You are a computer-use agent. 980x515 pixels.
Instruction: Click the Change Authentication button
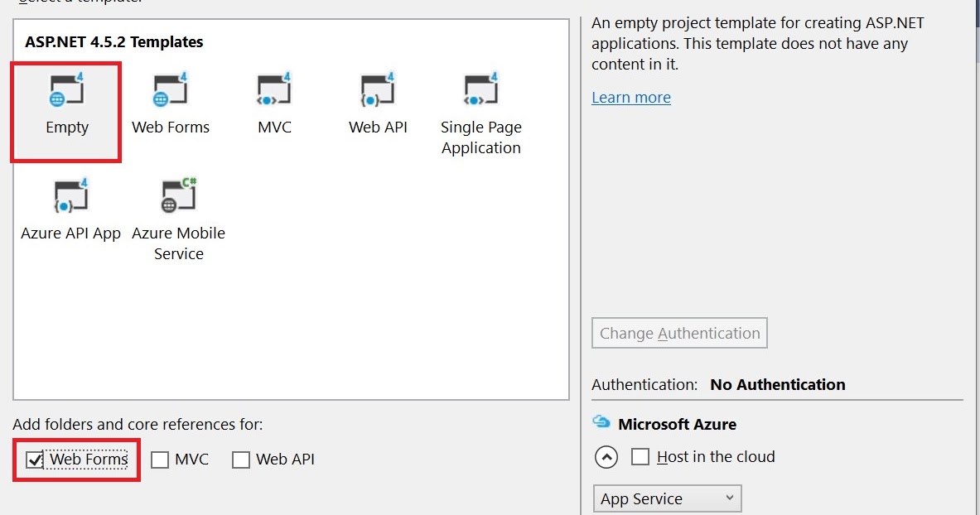(x=679, y=333)
